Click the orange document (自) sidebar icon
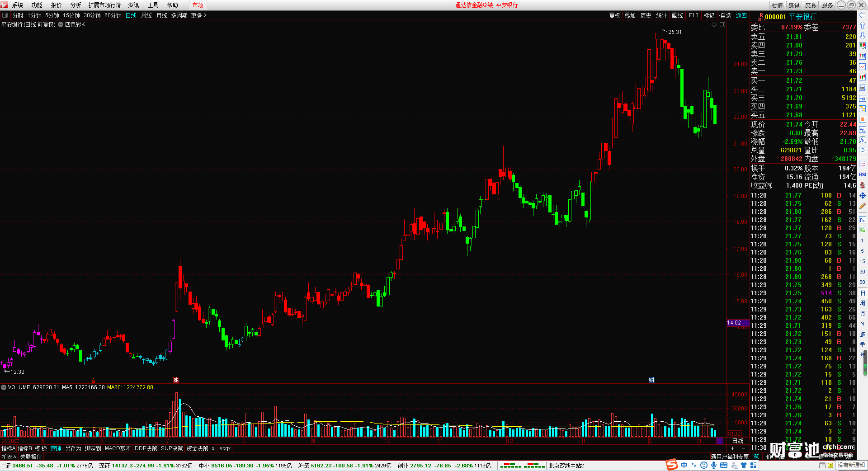The image size is (868, 471). 863,119
